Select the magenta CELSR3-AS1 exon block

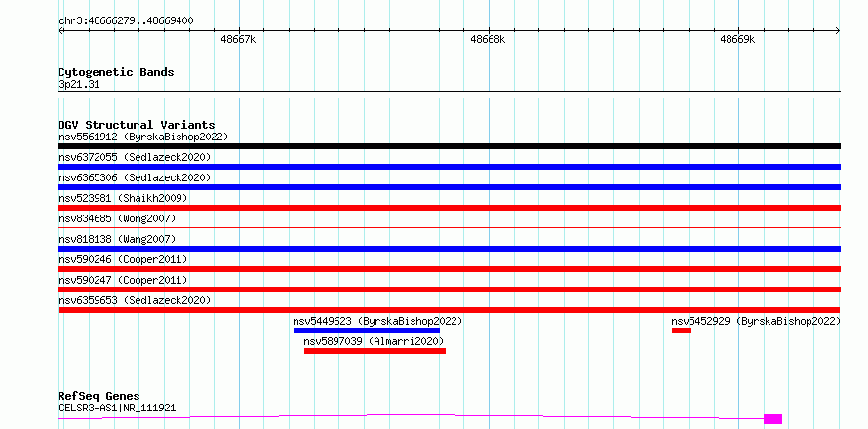pyautogui.click(x=772, y=419)
